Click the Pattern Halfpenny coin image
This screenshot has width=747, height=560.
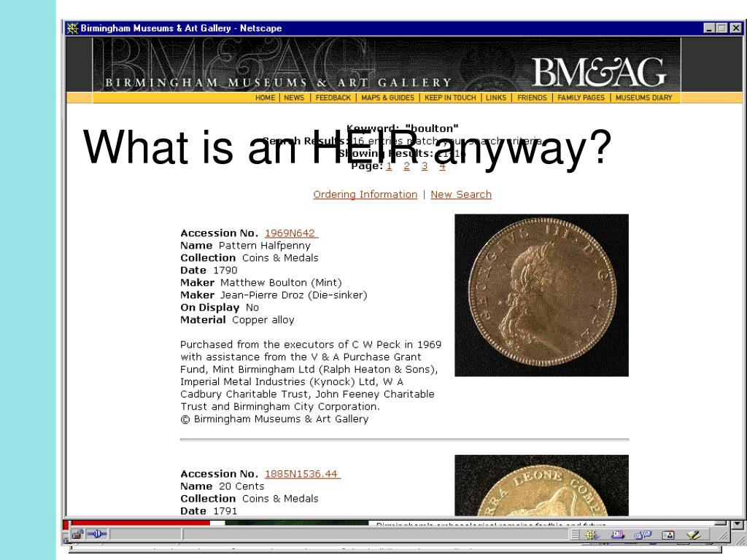pos(542,295)
